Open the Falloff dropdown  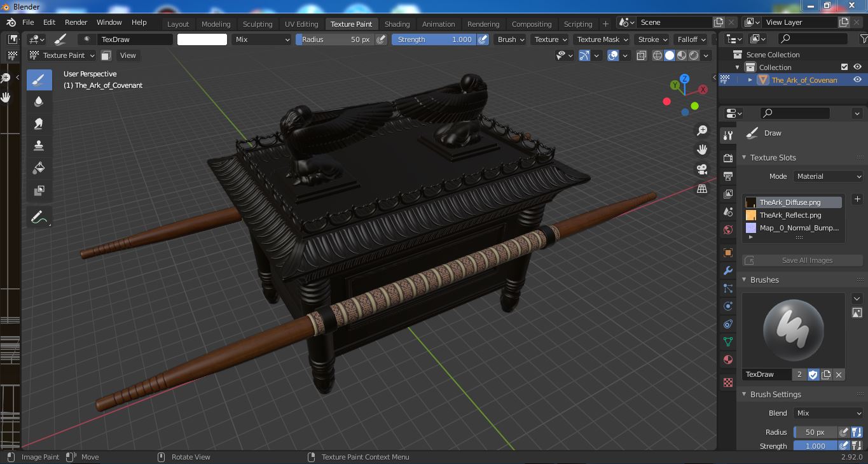click(x=692, y=39)
